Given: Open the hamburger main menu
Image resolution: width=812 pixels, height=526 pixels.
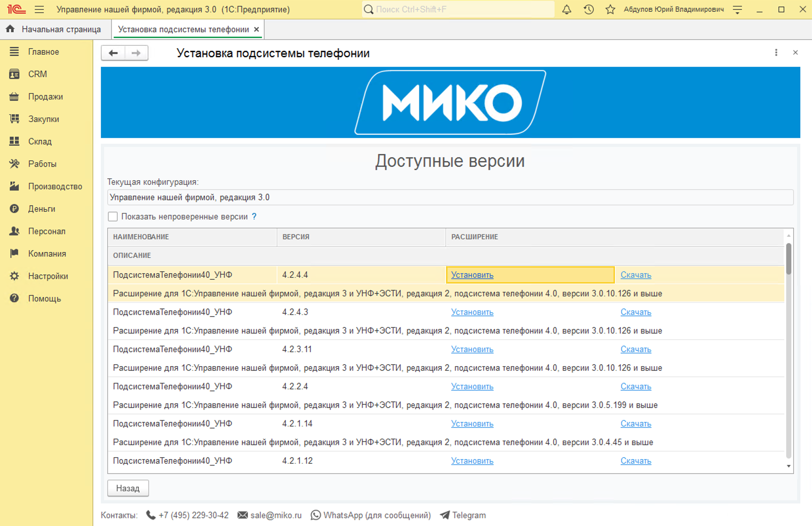Looking at the screenshot, I should pyautogui.click(x=39, y=9).
